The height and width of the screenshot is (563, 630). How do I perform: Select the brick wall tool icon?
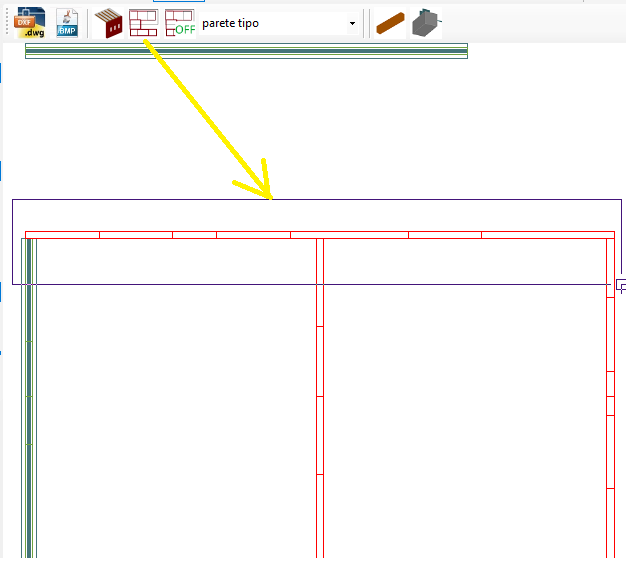(108, 22)
